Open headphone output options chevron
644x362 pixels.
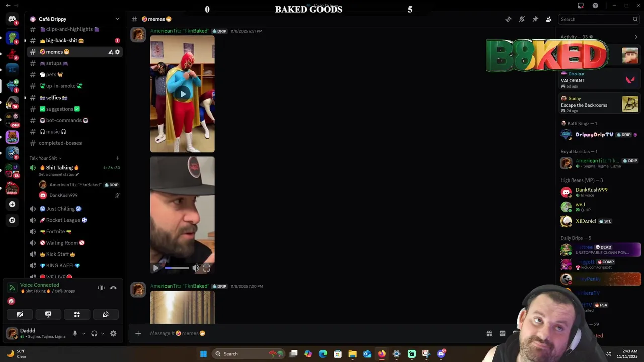(x=103, y=333)
